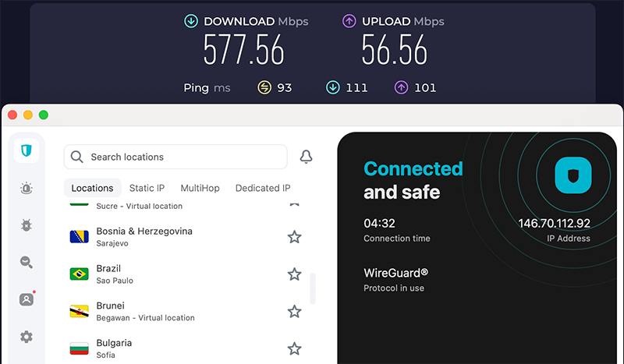Click the Bosnia & Herzegovina flag
This screenshot has width=624, height=364.
[x=80, y=237]
